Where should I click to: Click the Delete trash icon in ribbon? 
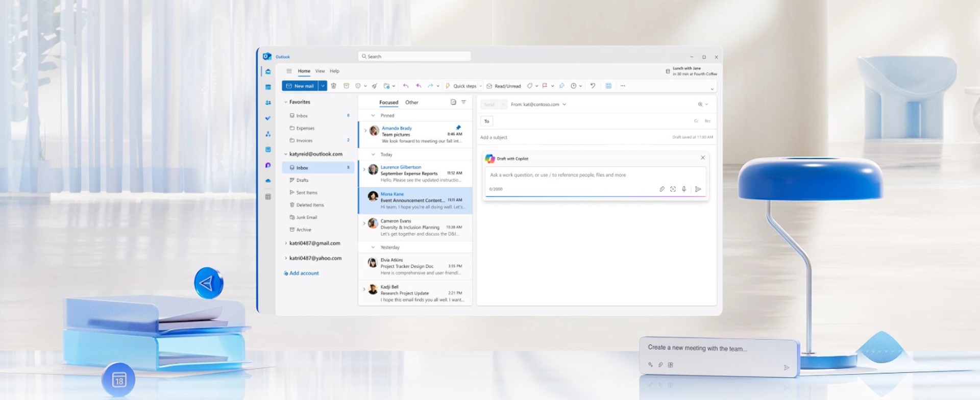point(334,86)
